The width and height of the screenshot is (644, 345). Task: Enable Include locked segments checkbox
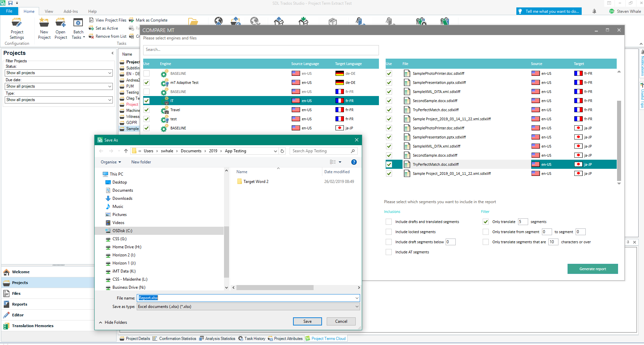coord(389,232)
